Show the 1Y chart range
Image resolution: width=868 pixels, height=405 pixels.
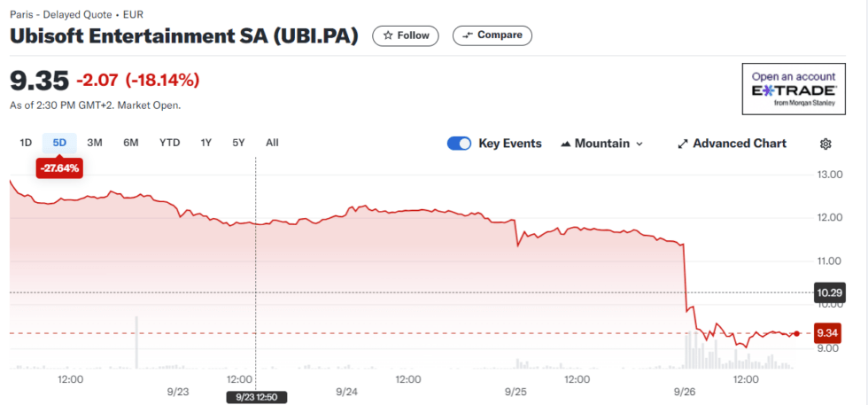pos(206,143)
